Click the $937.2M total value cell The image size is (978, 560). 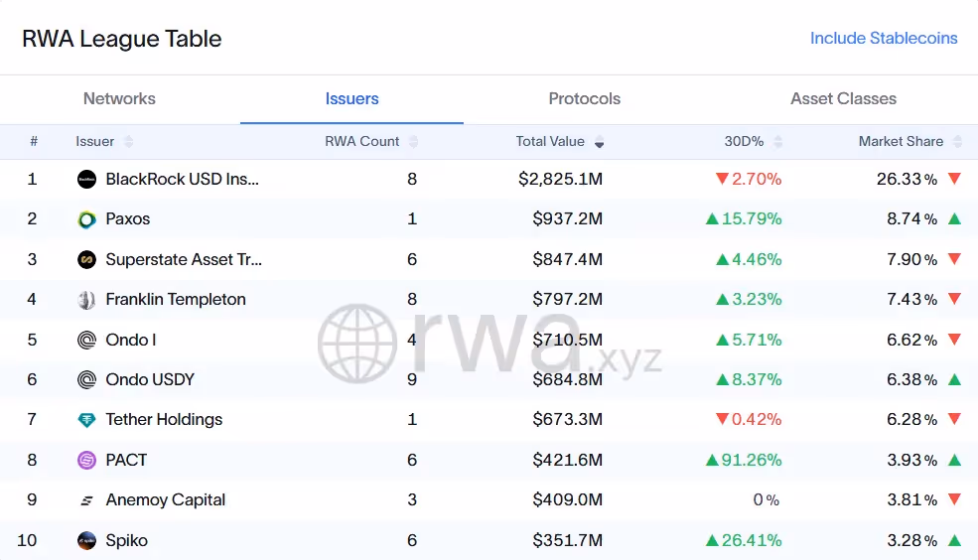tap(568, 218)
